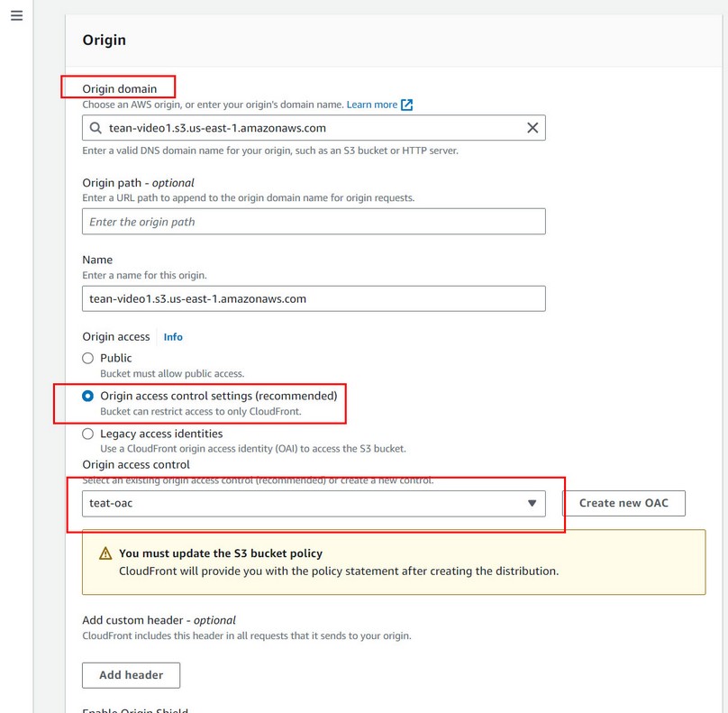
Task: Click the external link icon beside Learn more
Action: [x=407, y=105]
